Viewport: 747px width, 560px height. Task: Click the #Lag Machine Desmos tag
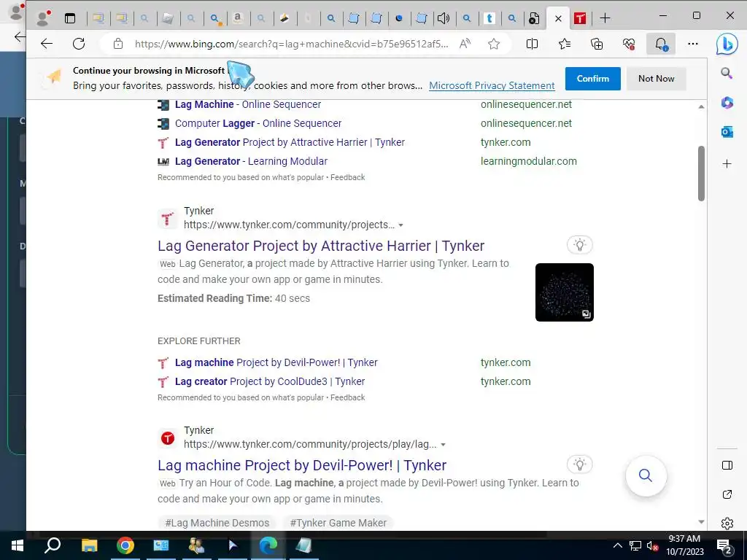point(217,523)
